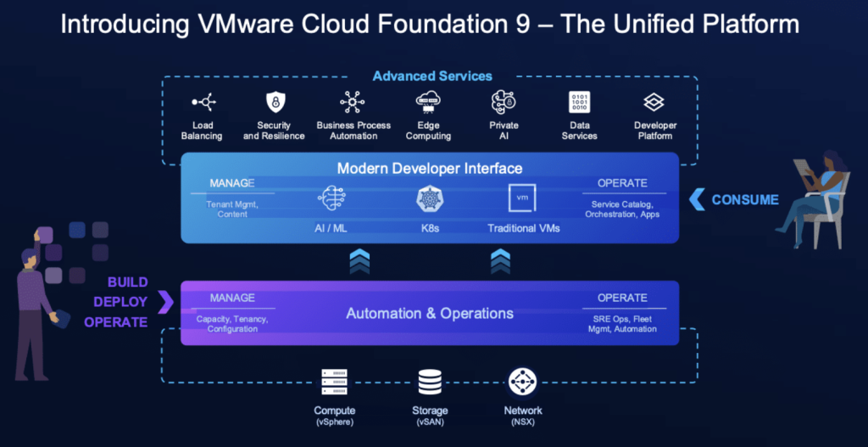Click the 'Business Process Automation' label

353,131
